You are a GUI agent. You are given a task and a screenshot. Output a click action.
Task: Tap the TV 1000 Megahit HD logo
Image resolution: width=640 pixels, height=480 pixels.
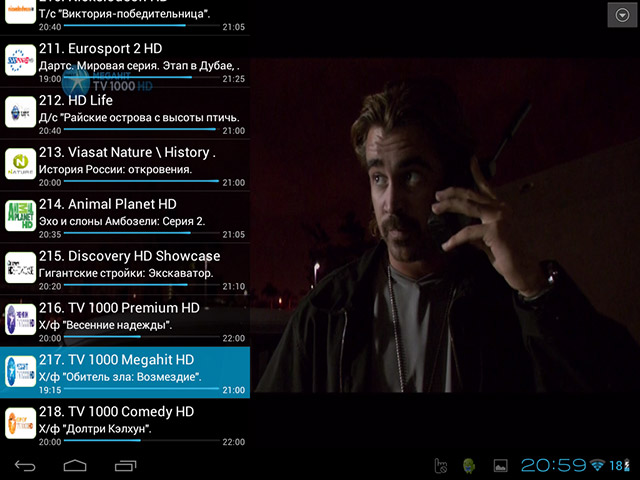[20, 372]
